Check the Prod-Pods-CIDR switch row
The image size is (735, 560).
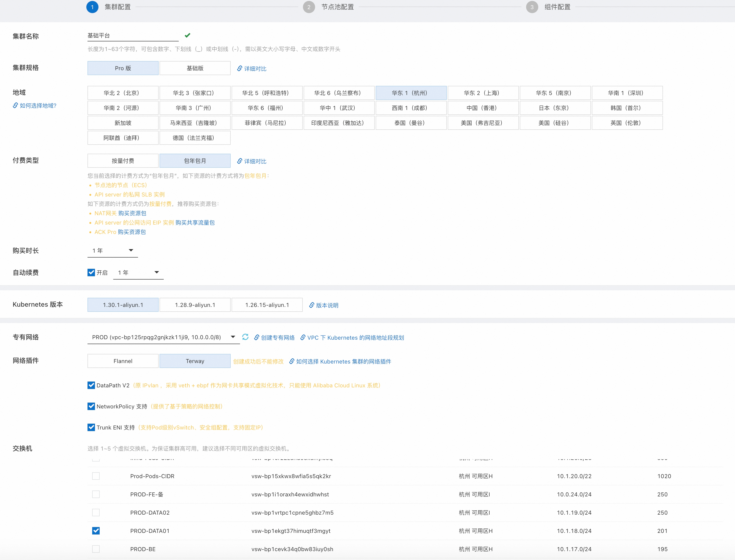tap(96, 476)
